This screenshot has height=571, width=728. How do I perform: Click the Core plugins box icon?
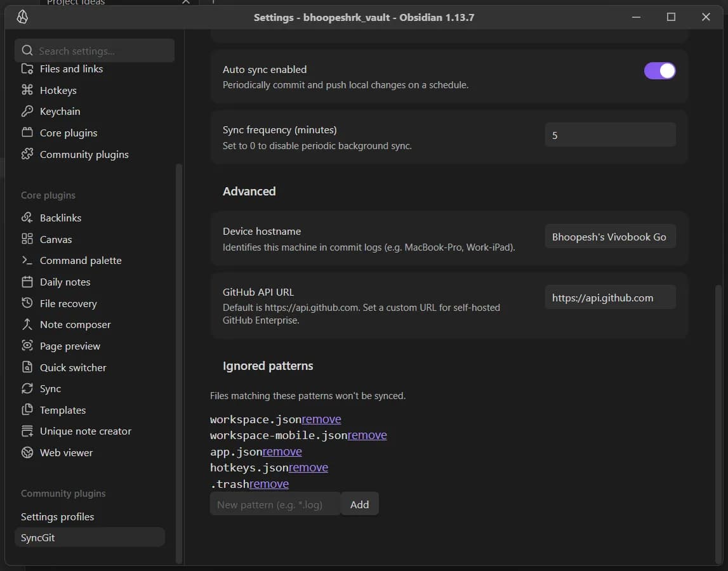(27, 133)
